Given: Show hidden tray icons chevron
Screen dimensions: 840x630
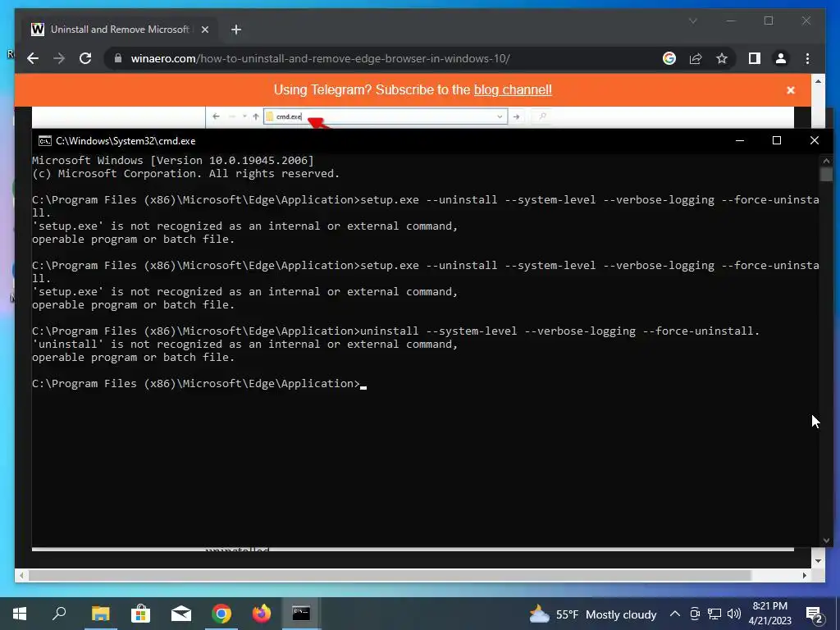Looking at the screenshot, I should 675,614.
